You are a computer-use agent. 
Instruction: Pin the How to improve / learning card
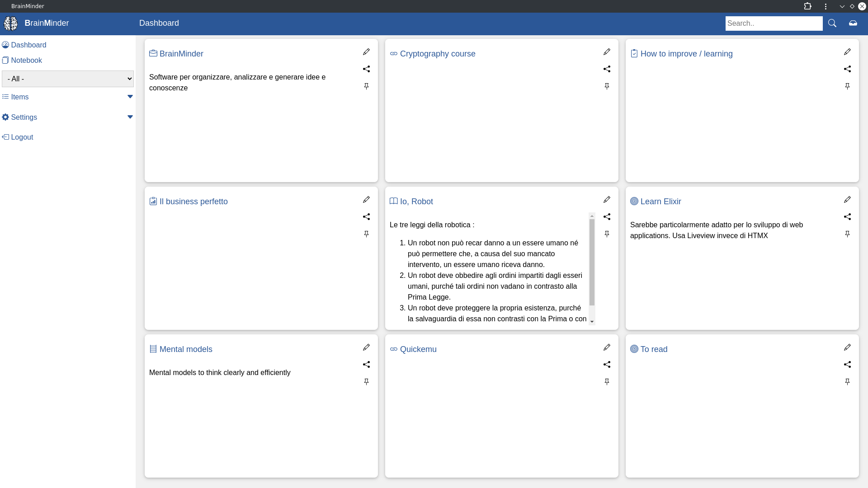pyautogui.click(x=847, y=86)
